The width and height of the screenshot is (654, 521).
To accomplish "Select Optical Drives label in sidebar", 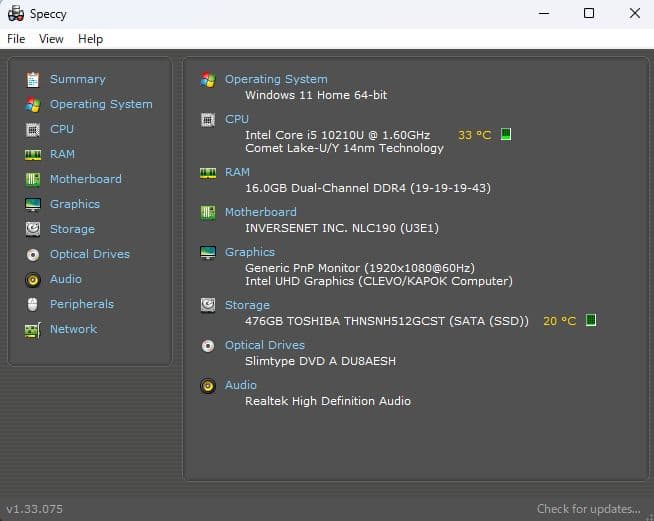I will pos(90,254).
